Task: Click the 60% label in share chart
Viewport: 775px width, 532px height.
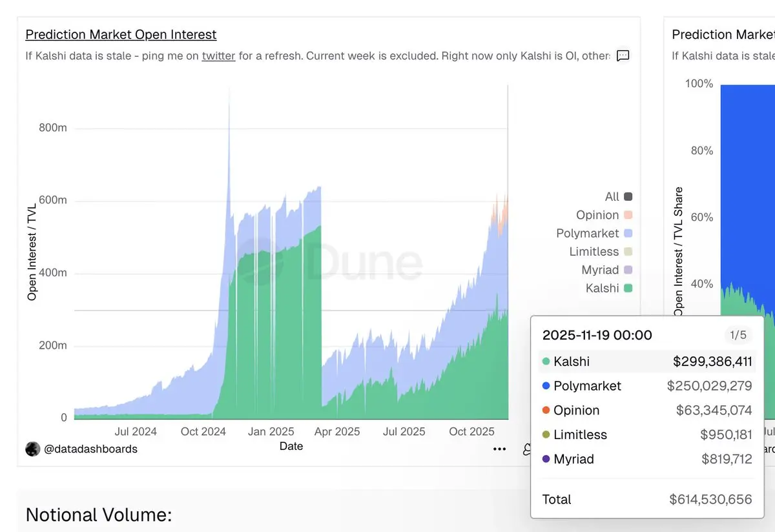Action: pos(701,218)
